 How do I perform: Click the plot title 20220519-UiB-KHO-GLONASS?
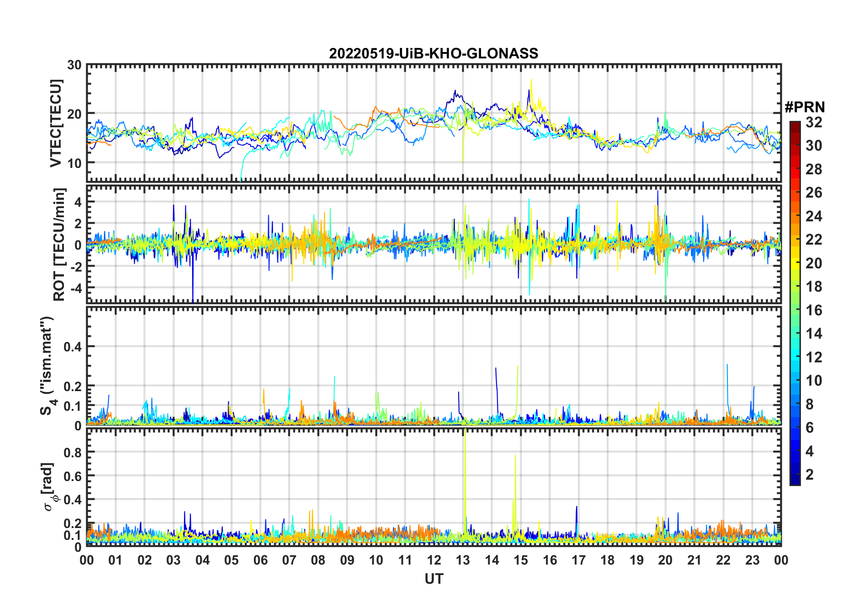[x=434, y=53]
